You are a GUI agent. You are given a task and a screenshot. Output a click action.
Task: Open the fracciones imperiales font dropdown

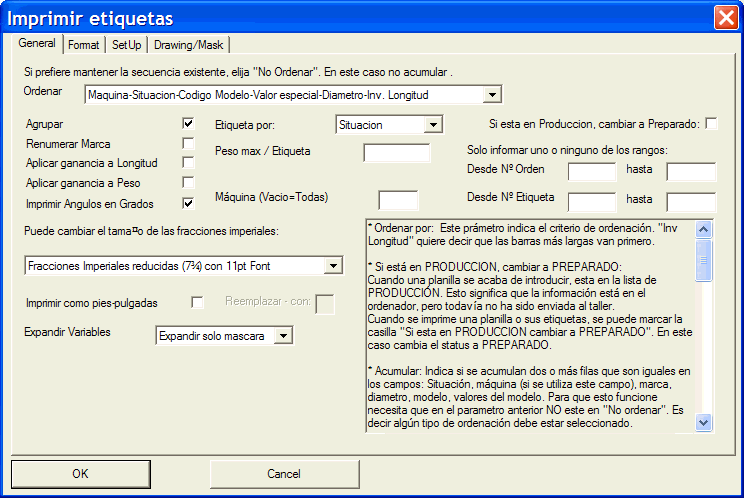(333, 265)
